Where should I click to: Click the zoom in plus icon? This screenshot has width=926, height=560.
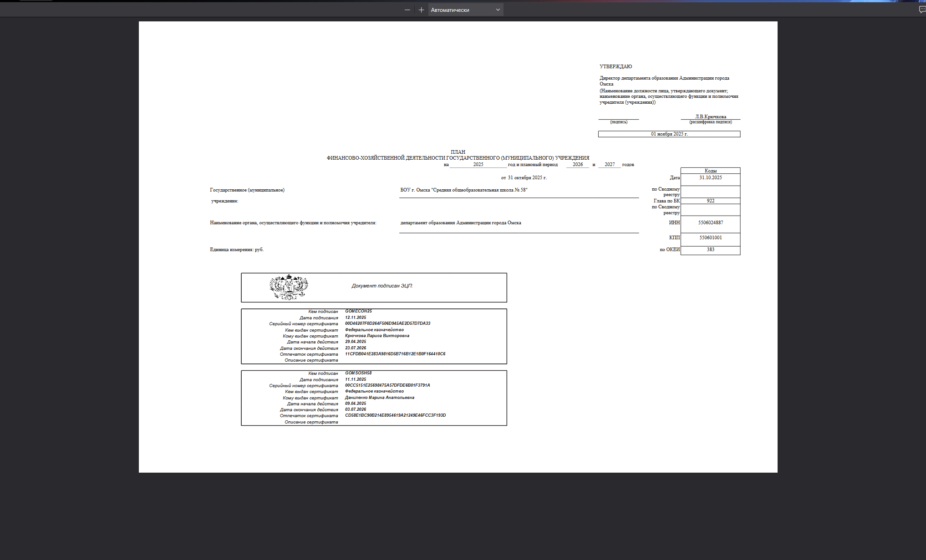tap(422, 10)
